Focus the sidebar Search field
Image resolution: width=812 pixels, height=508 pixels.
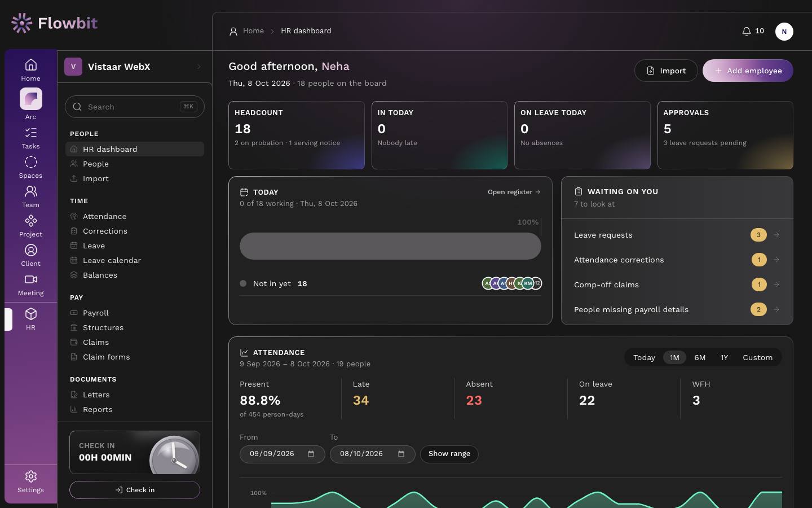pyautogui.click(x=135, y=107)
